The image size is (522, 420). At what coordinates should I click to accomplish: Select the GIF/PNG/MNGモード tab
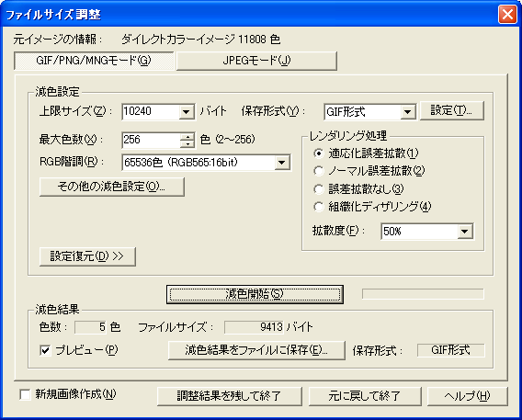94,61
